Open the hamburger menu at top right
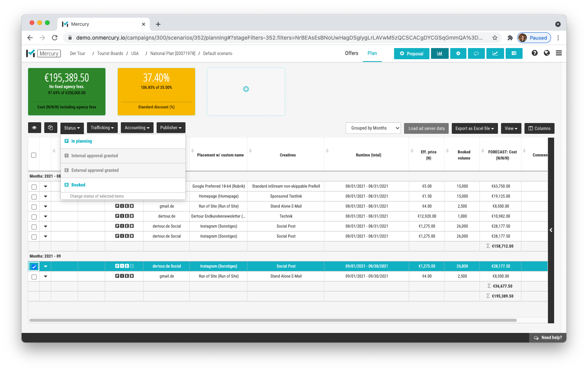Image resolution: width=588 pixels, height=371 pixels. click(559, 53)
